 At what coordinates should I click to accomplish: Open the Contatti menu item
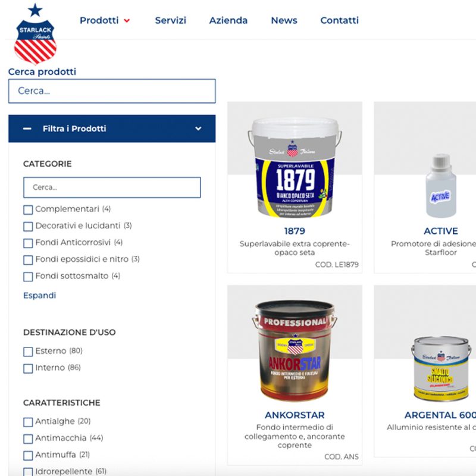coord(339,20)
